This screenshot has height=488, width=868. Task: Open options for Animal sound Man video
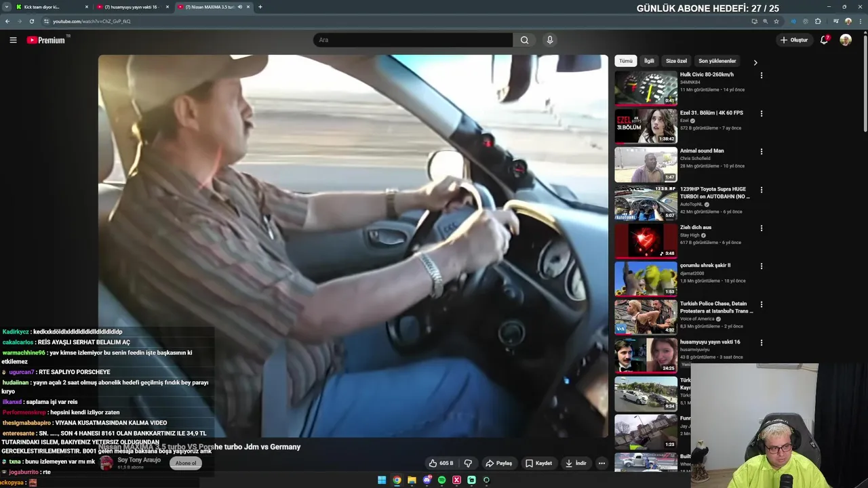coord(762,152)
